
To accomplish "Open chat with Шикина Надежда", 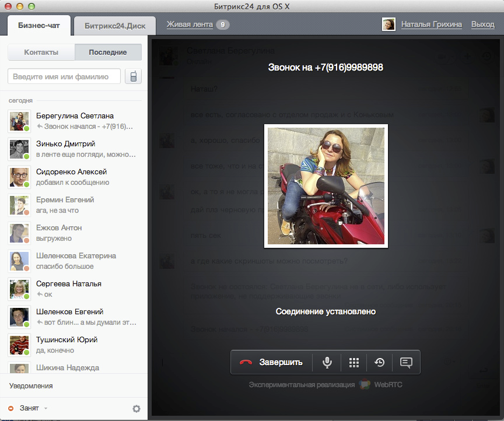I will (74, 367).
